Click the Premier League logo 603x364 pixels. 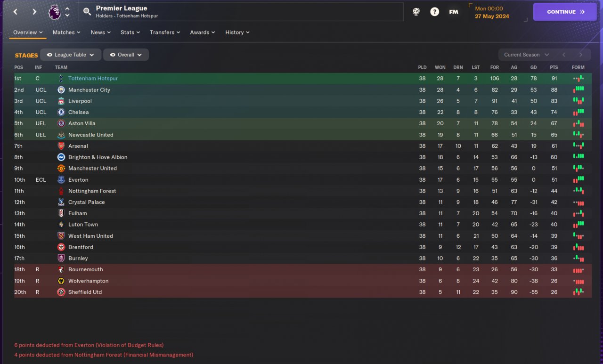[x=55, y=12]
